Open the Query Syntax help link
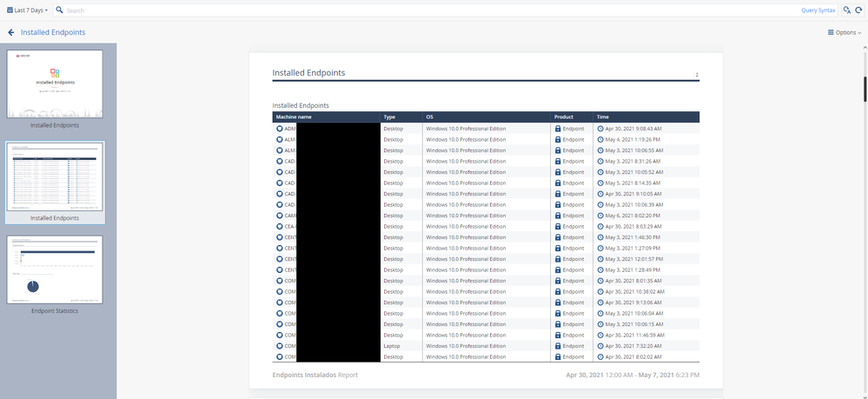The image size is (868, 399). pos(818,10)
